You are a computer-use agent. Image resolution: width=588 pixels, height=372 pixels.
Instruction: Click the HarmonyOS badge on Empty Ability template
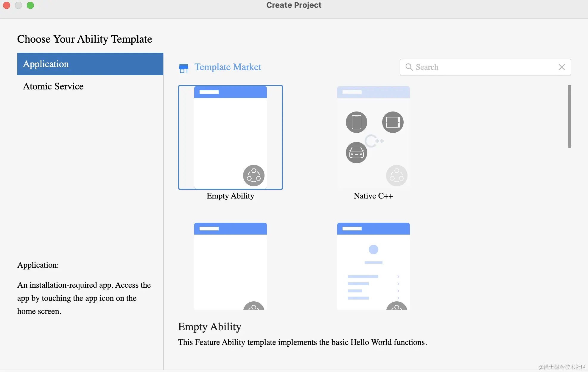(x=253, y=175)
